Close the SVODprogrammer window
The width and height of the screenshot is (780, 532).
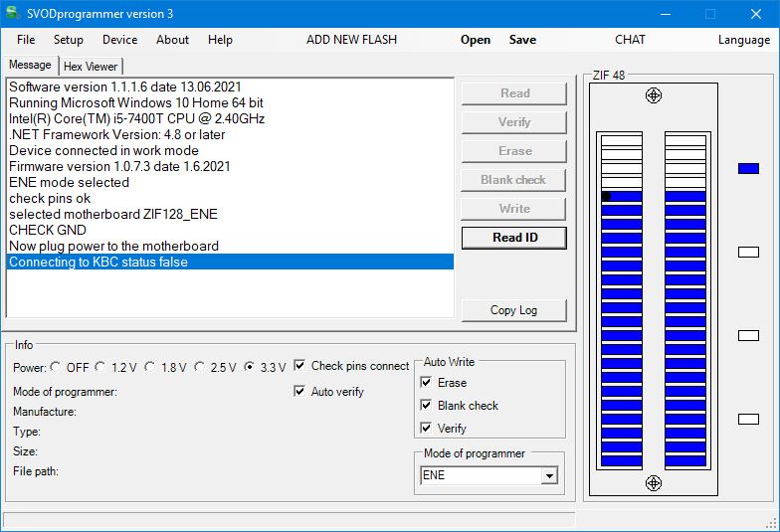click(756, 14)
